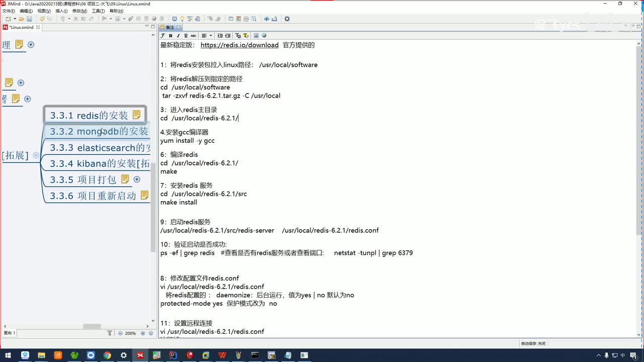Viewport: 644px width, 362px height.
Task: Open File Explorer from the taskbar
Action: (41, 355)
